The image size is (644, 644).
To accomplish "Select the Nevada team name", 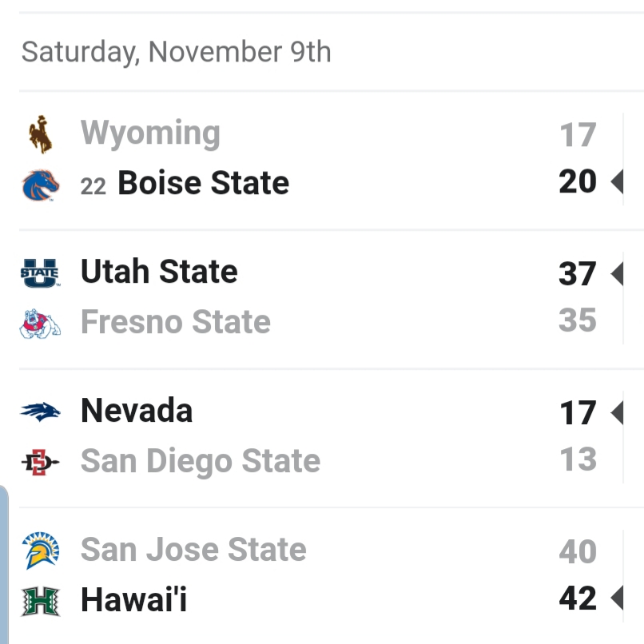I will [x=137, y=410].
